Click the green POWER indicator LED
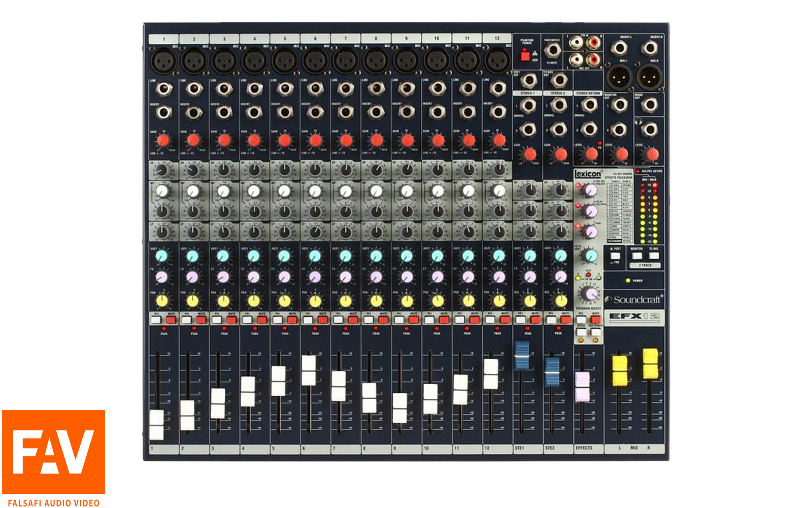The width and height of the screenshot is (812, 508). 628,280
